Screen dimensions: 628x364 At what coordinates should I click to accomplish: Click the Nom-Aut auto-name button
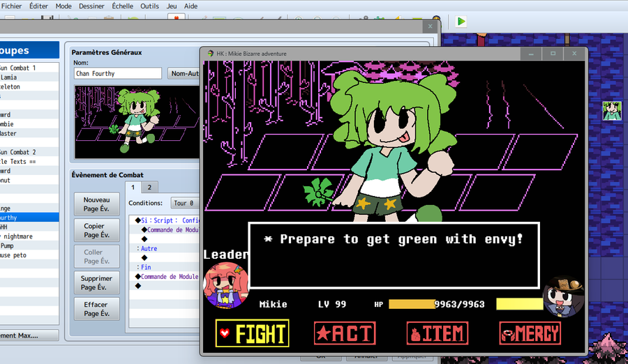tap(184, 73)
